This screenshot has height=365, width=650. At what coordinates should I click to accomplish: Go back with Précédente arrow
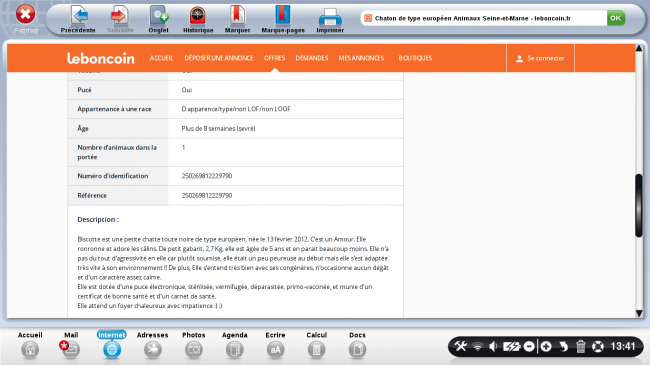coord(78,19)
